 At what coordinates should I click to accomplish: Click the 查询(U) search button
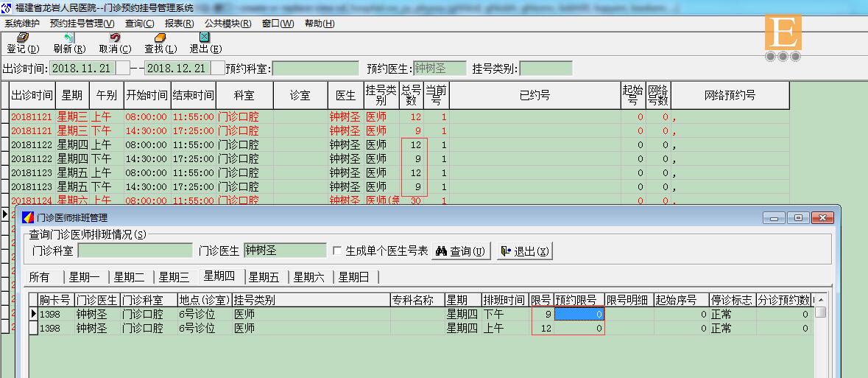[x=461, y=251]
